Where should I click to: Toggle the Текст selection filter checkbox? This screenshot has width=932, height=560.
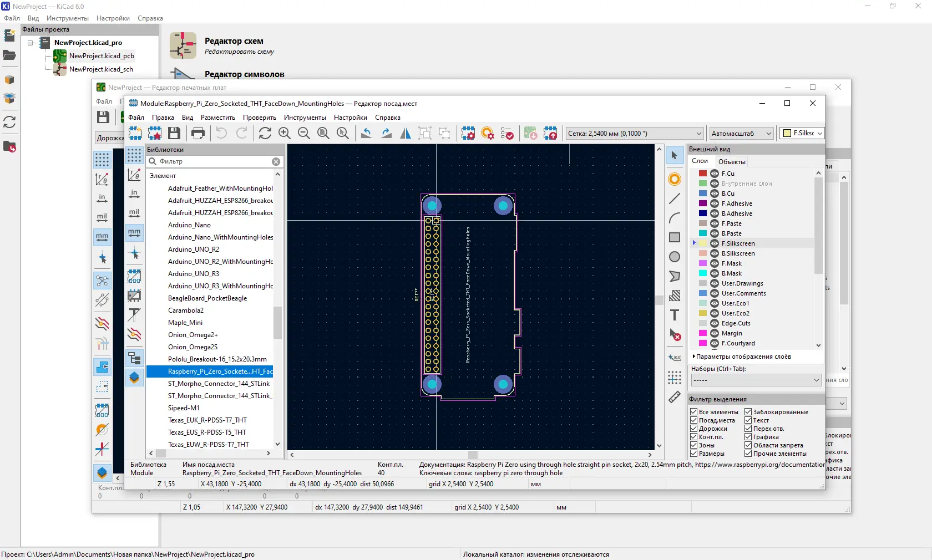[748, 420]
